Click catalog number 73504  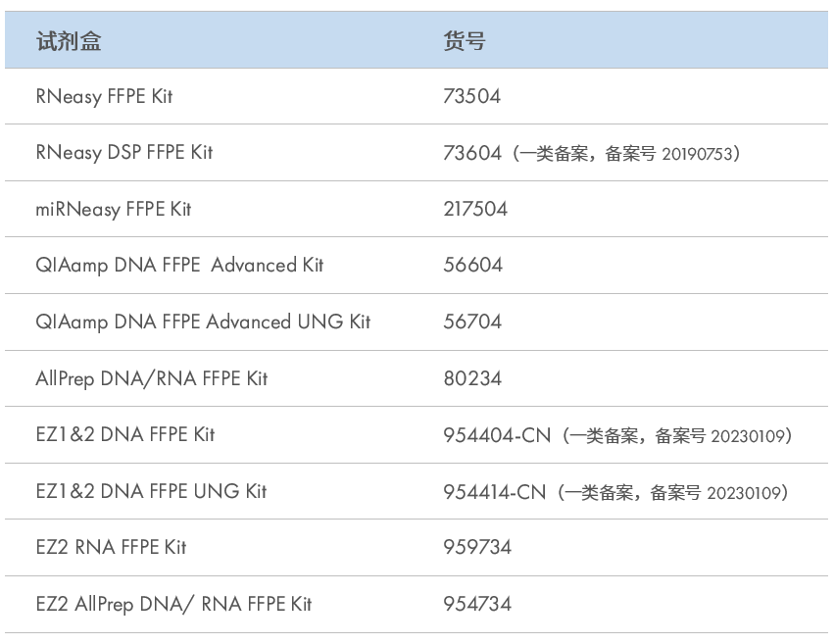pos(471,96)
